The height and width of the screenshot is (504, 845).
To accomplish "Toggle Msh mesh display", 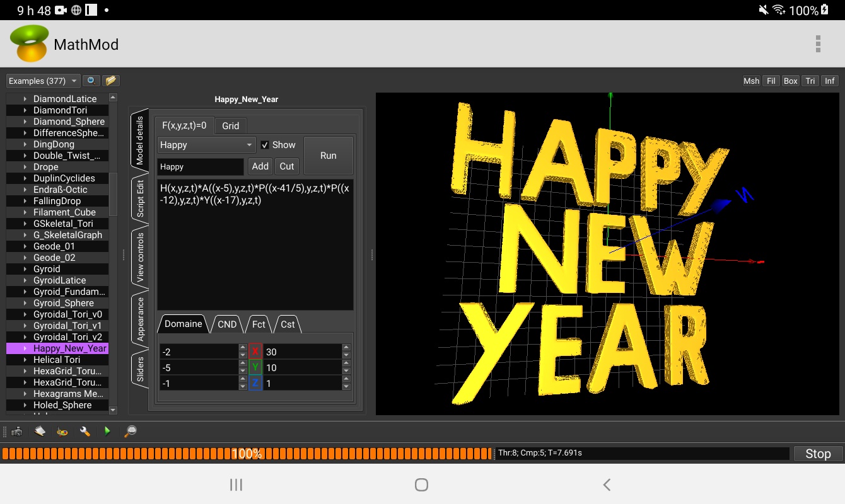I will [x=751, y=81].
